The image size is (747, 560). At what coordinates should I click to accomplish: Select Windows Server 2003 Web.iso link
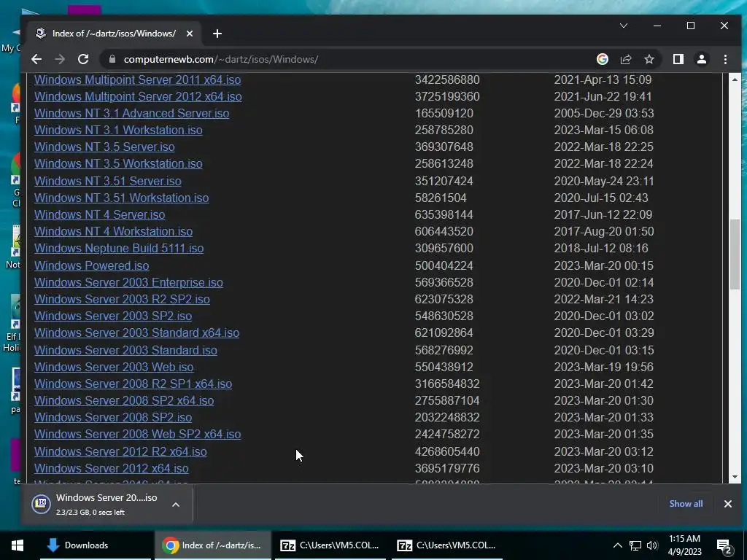pyautogui.click(x=114, y=367)
